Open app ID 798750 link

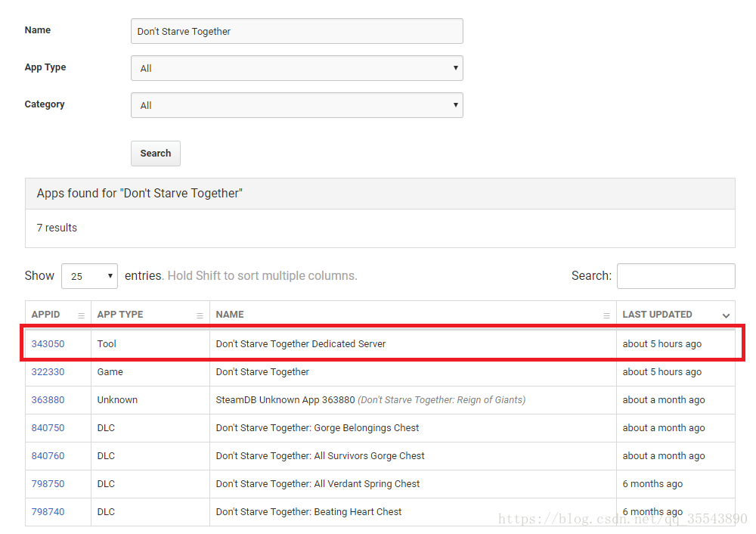(x=48, y=484)
